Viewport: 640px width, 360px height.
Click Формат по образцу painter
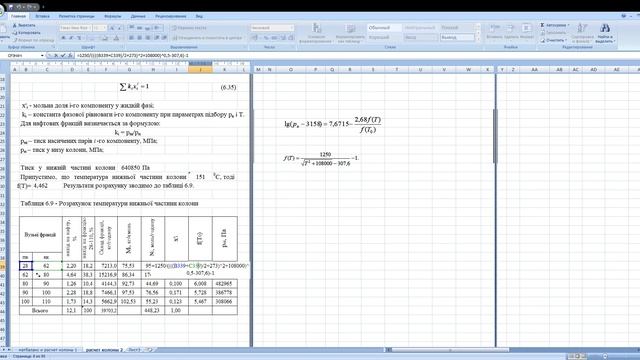33,40
